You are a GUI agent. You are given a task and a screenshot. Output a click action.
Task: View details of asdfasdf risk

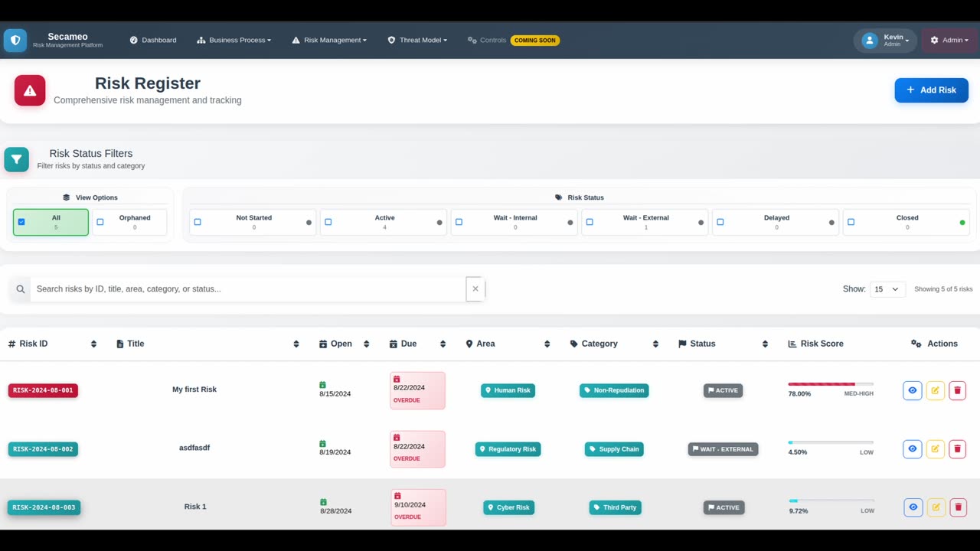click(913, 449)
